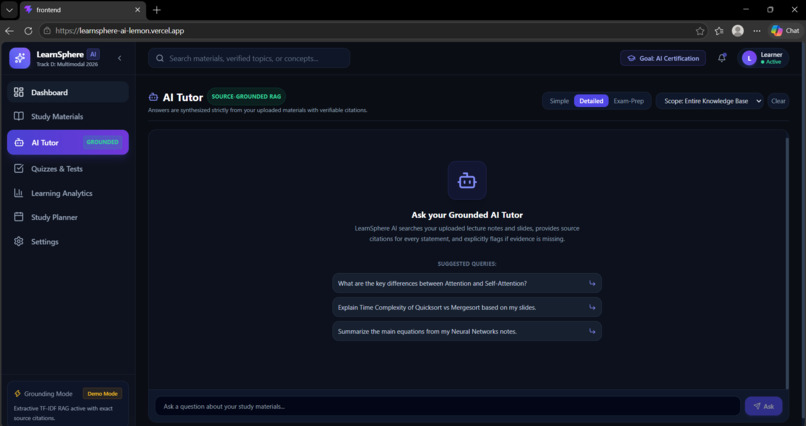Select Detailed answer mode

coord(591,101)
